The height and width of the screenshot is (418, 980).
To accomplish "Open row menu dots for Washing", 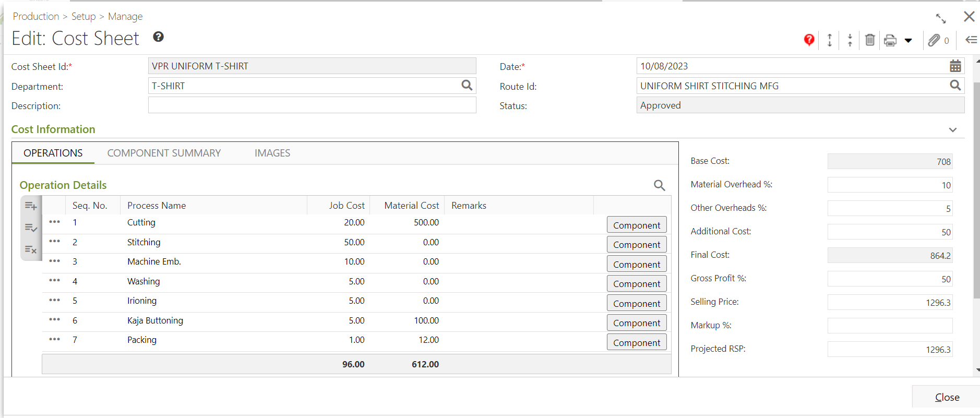I will [55, 280].
